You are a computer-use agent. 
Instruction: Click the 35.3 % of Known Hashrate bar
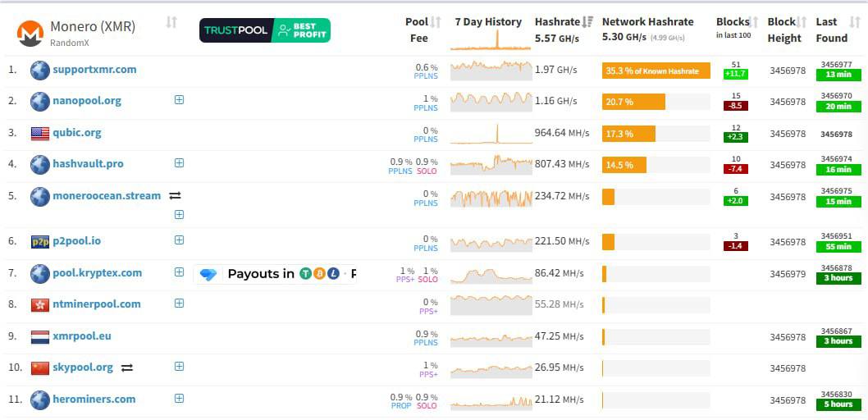coord(656,71)
